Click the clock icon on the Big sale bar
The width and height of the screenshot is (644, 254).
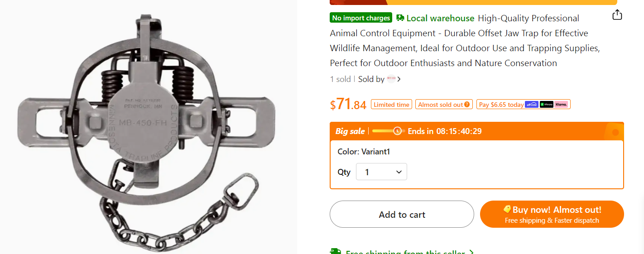(398, 131)
